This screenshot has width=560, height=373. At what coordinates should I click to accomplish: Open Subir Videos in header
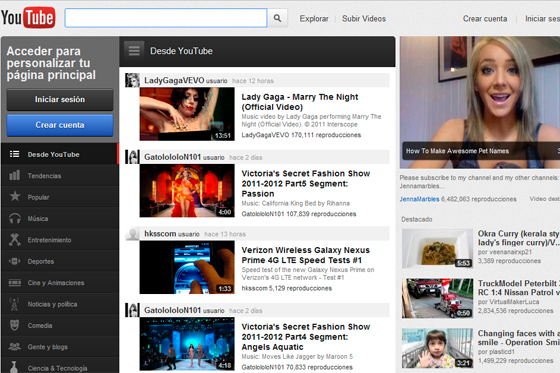coord(364,19)
